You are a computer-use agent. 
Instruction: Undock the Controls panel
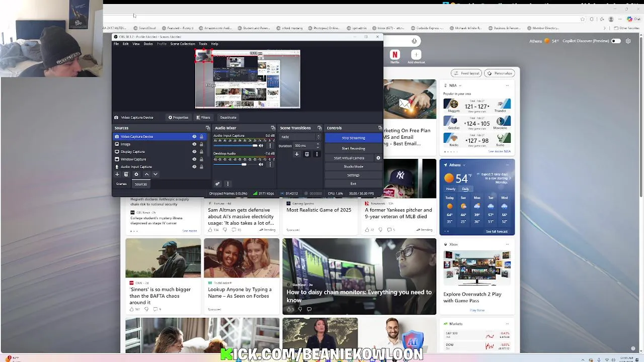(x=380, y=128)
